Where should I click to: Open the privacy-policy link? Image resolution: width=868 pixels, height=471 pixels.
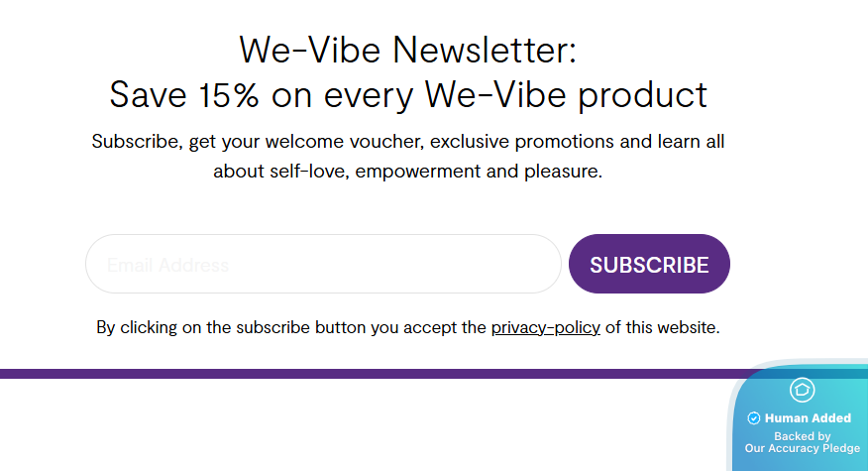pyautogui.click(x=545, y=327)
